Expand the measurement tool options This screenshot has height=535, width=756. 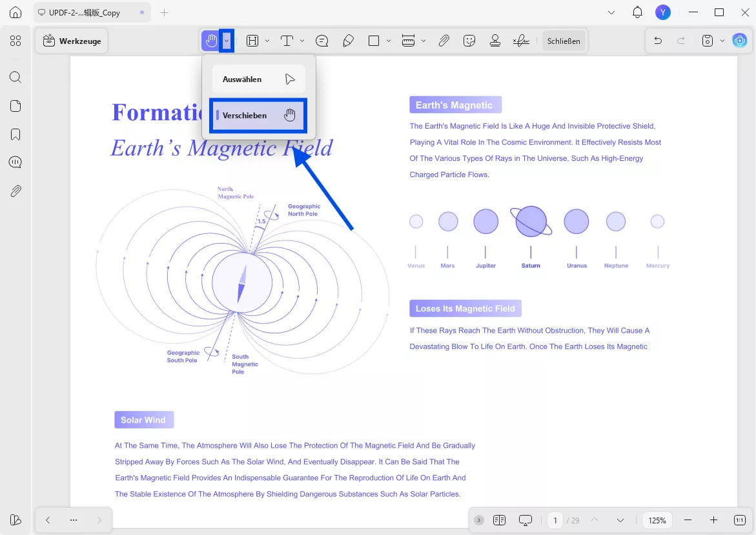pos(424,41)
